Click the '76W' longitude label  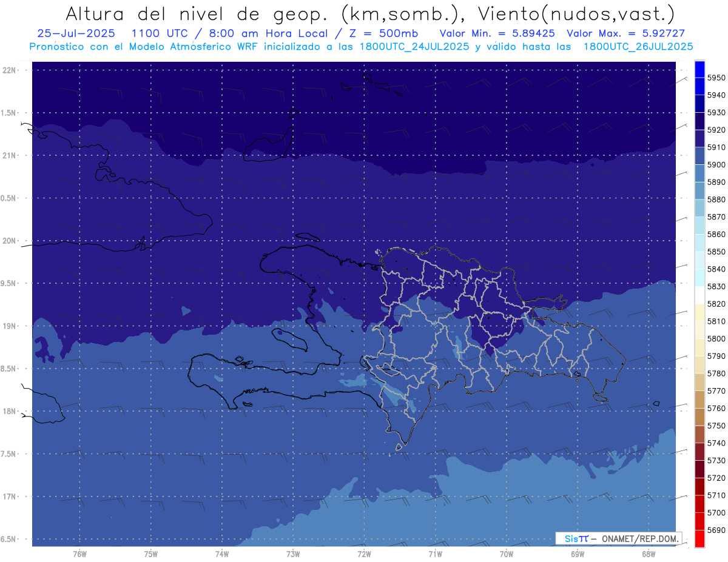[x=79, y=554]
